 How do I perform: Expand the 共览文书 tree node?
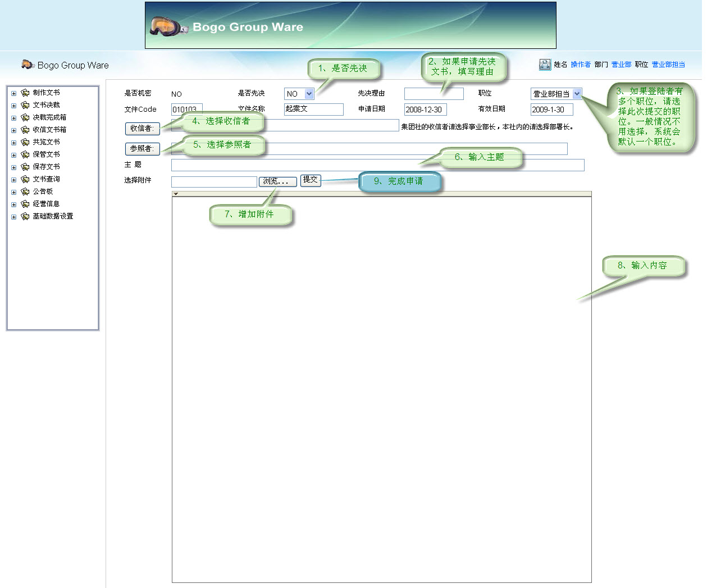13,143
